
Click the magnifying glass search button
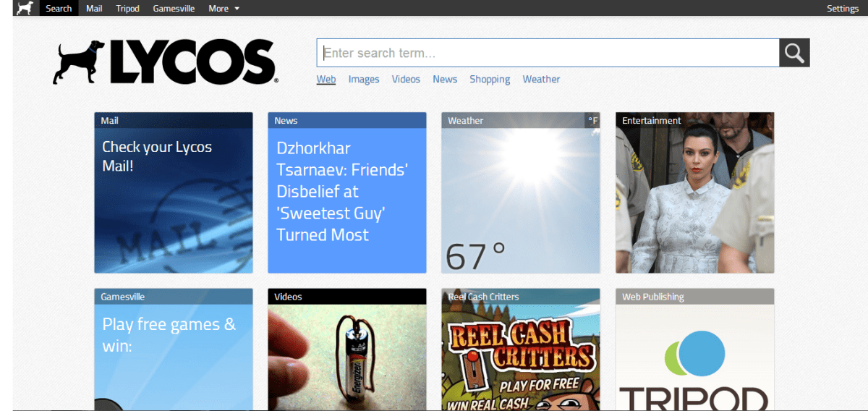(794, 53)
